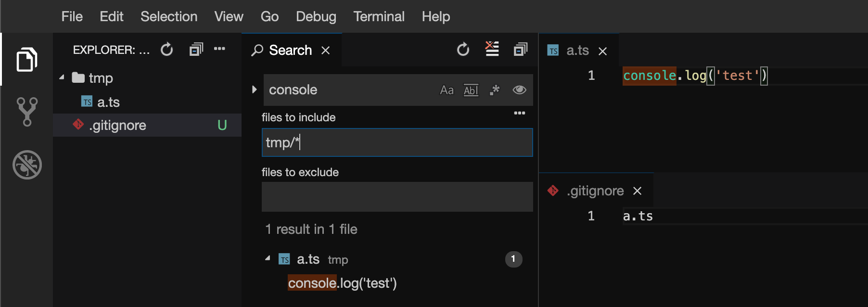Collapse all folders in Explorer
This screenshot has width=868, height=307.
[196, 49]
